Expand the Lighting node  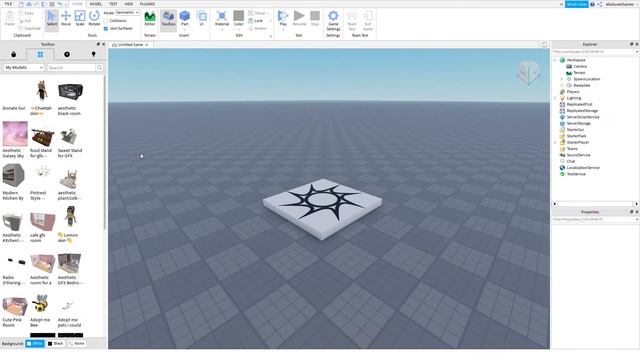click(x=555, y=98)
